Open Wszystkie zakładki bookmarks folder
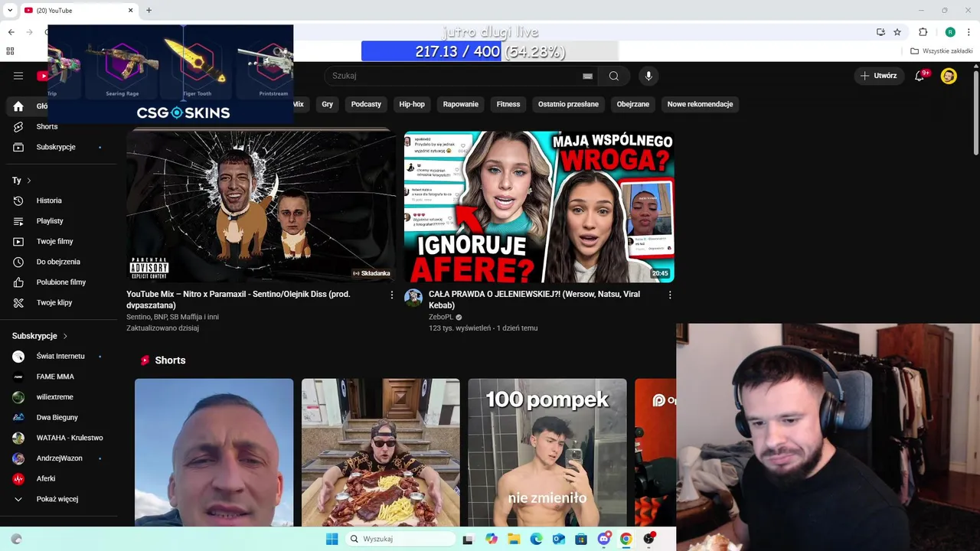The width and height of the screenshot is (980, 551). (942, 51)
